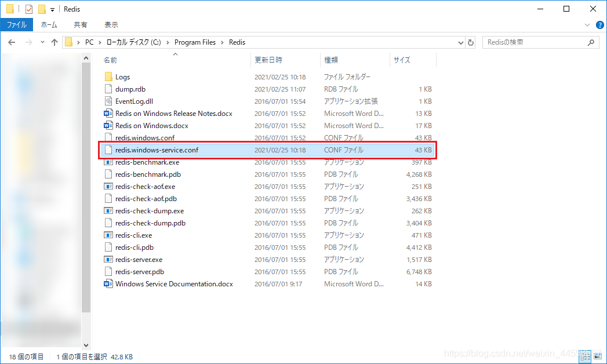607x364 pixels.
Task: Select Word icon of Redis on Windows.docx
Action: (108, 125)
